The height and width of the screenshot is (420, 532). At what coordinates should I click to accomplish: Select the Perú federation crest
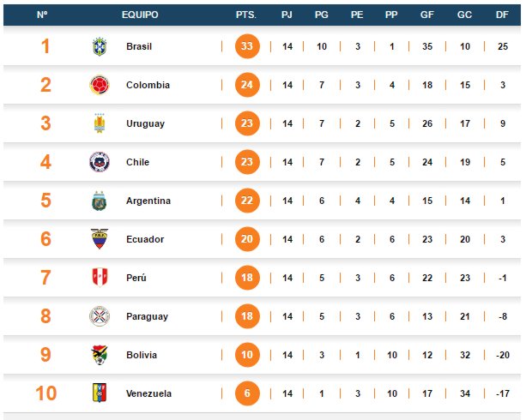coord(100,278)
